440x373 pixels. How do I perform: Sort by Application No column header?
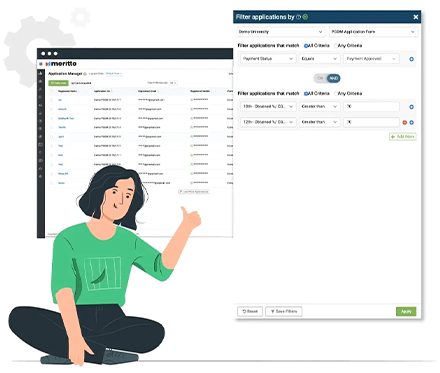[x=102, y=91]
